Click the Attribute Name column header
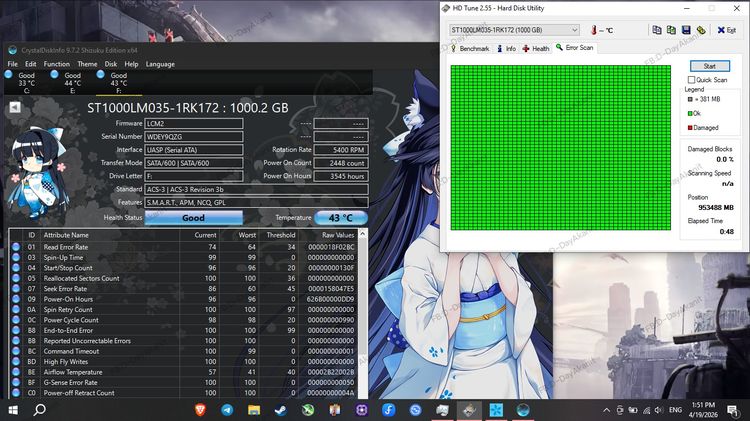The width and height of the screenshot is (750, 421). [x=66, y=235]
